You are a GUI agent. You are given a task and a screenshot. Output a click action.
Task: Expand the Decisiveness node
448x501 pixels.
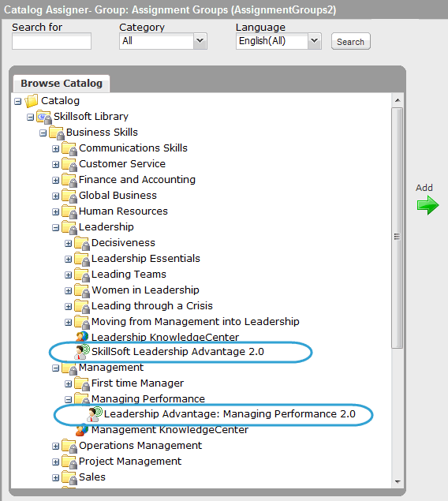point(69,244)
